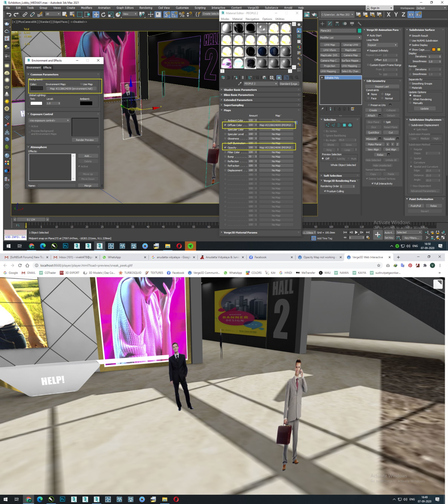Open the exposure control dropdown

pos(49,120)
